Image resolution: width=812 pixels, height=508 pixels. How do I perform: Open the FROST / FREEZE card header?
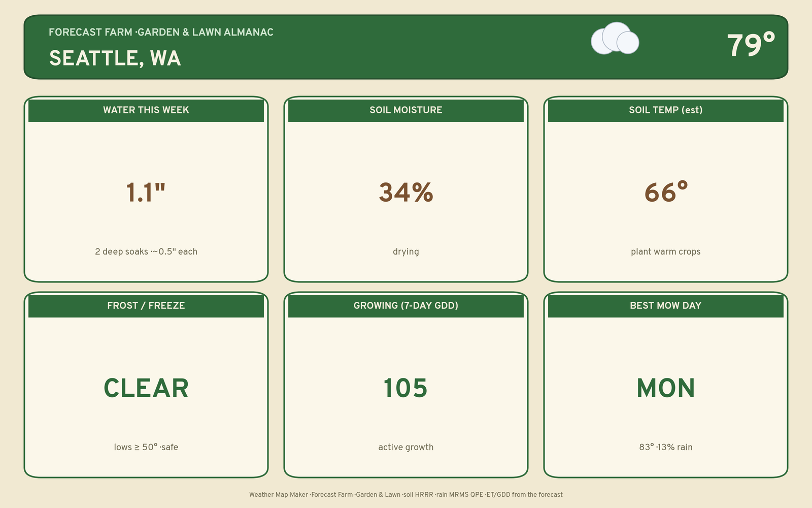coord(146,306)
